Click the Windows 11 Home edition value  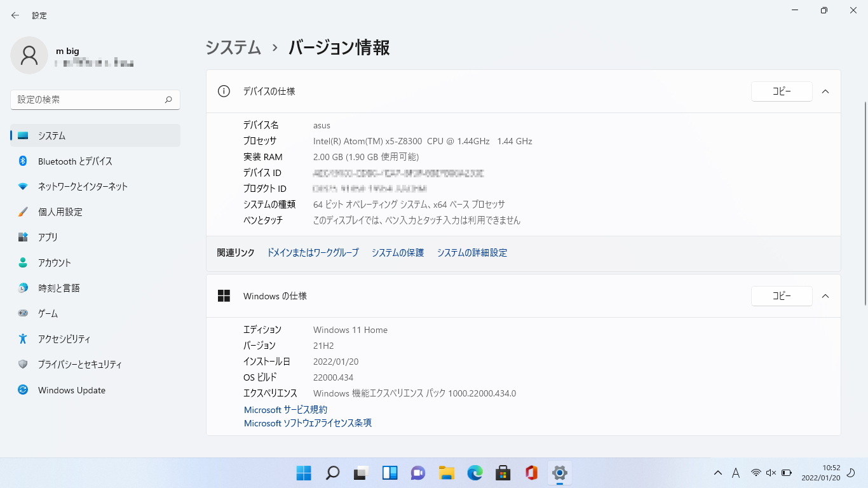(x=350, y=330)
